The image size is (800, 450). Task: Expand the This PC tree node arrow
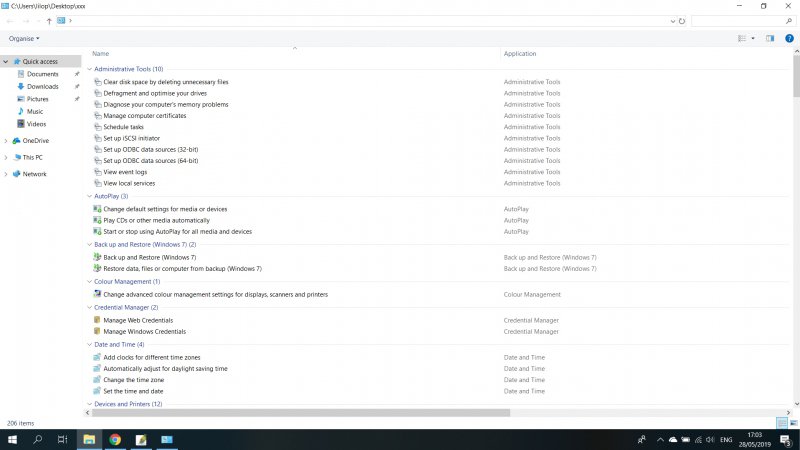6,158
